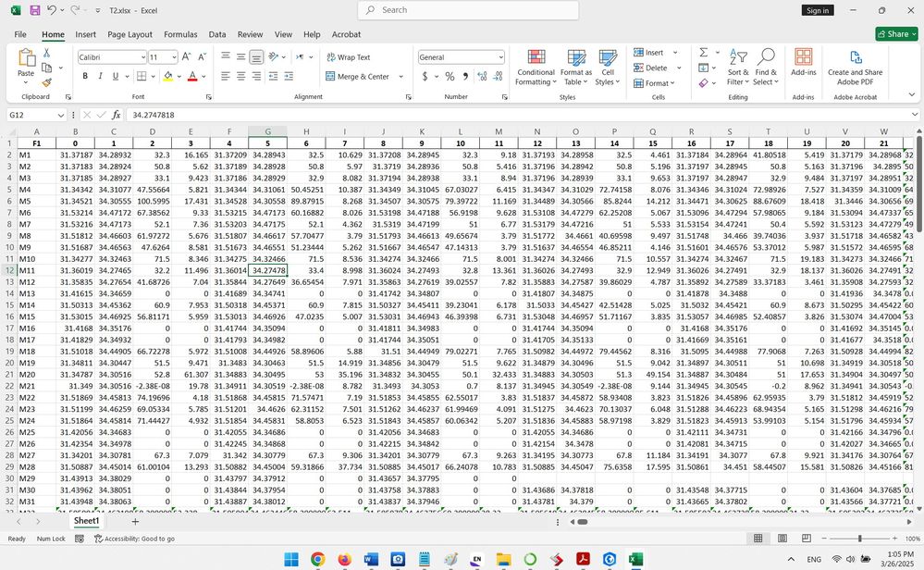Screen dimensions: 924x570
Task: Toggle Bold formatting
Action: click(85, 76)
